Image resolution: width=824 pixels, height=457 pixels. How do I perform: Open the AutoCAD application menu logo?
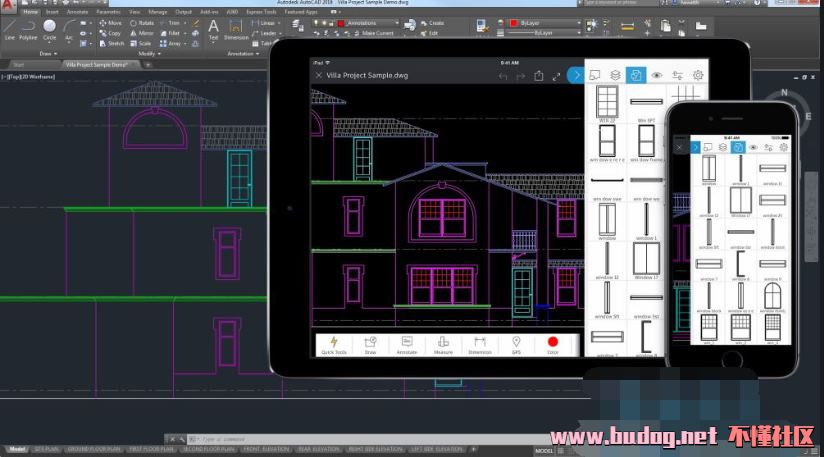7,5
